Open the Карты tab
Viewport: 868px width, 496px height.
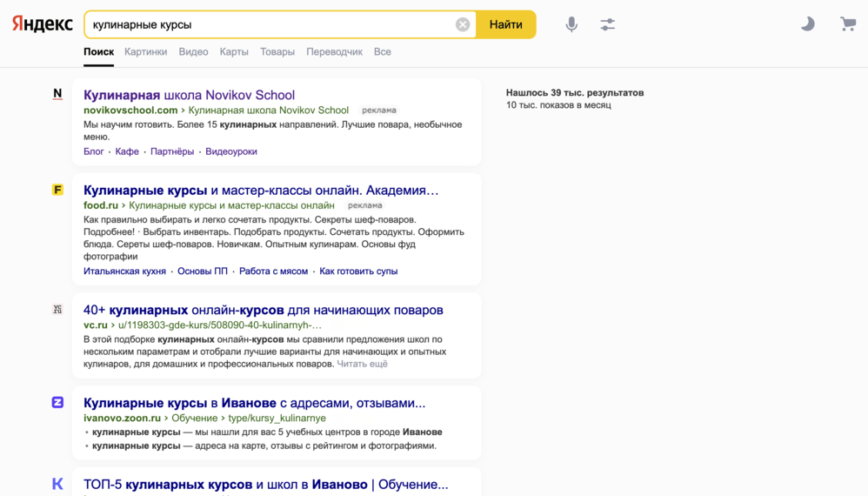click(234, 52)
